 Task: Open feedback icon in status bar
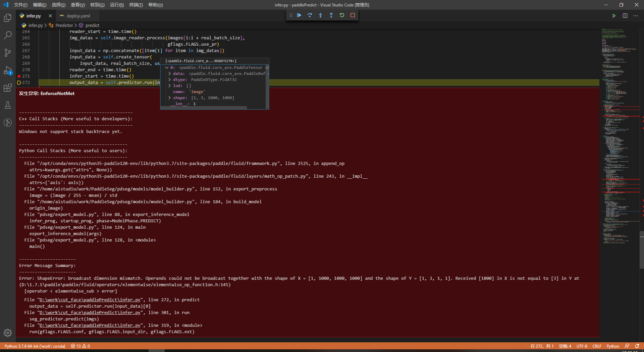click(x=627, y=346)
